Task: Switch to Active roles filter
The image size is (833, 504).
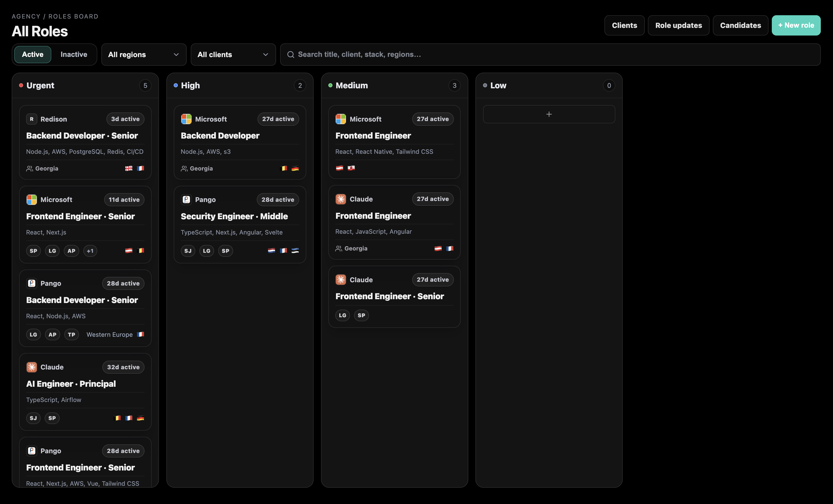Action: (33, 54)
